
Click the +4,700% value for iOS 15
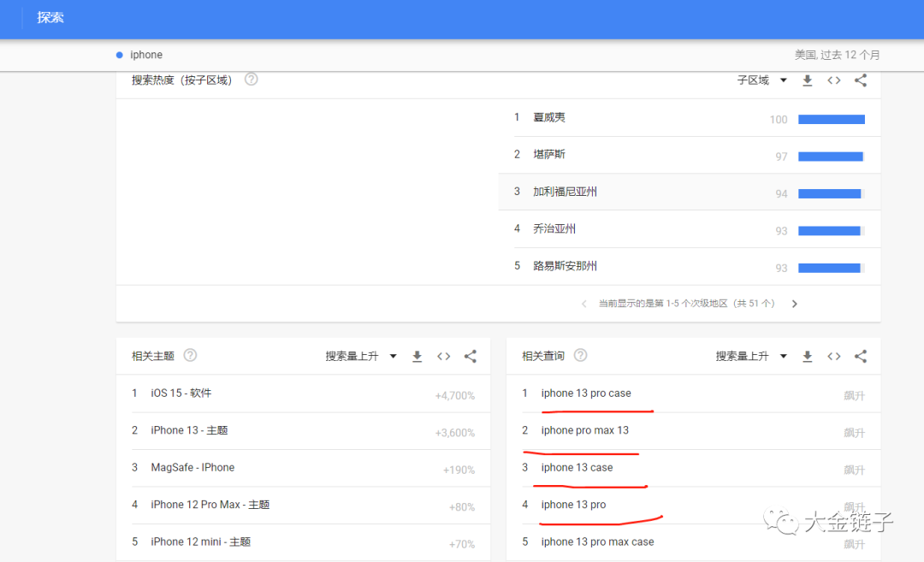click(x=455, y=396)
